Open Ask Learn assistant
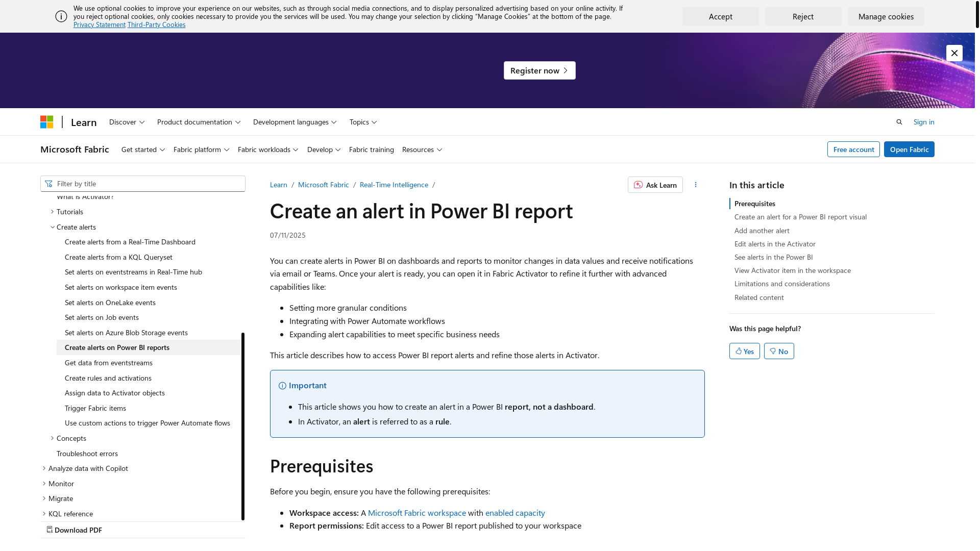980x551 pixels. point(655,185)
